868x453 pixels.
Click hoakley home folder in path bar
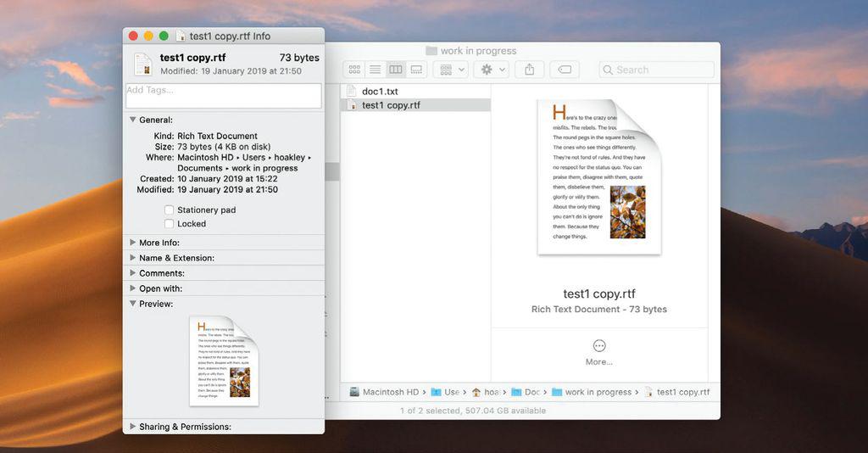(x=486, y=392)
